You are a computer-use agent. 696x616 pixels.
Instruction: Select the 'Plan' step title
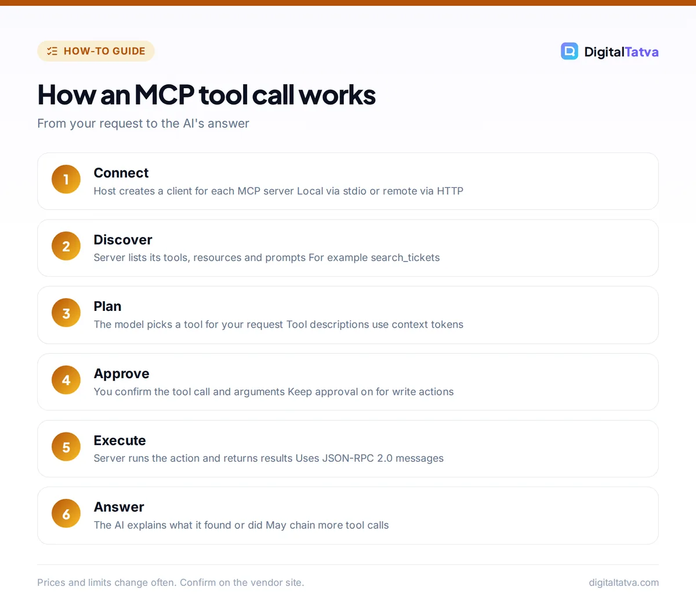point(107,306)
